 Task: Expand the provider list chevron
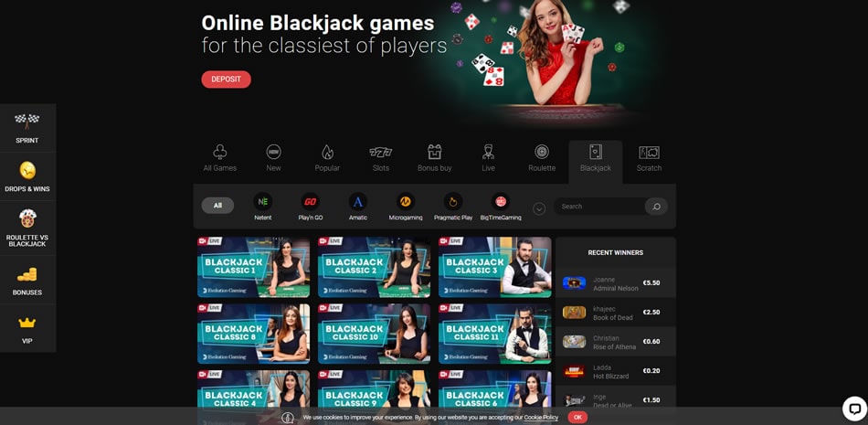coord(539,208)
